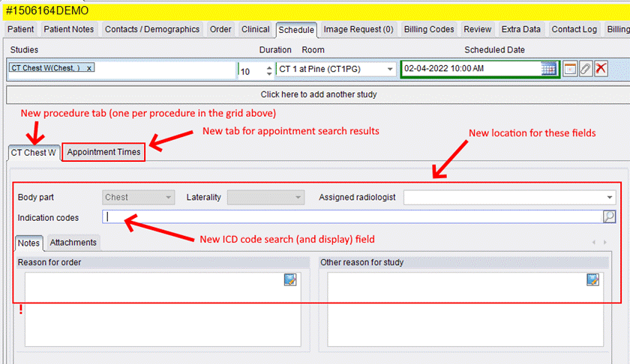
Task: Expand the Assigned radiologist dropdown
Action: tap(610, 198)
